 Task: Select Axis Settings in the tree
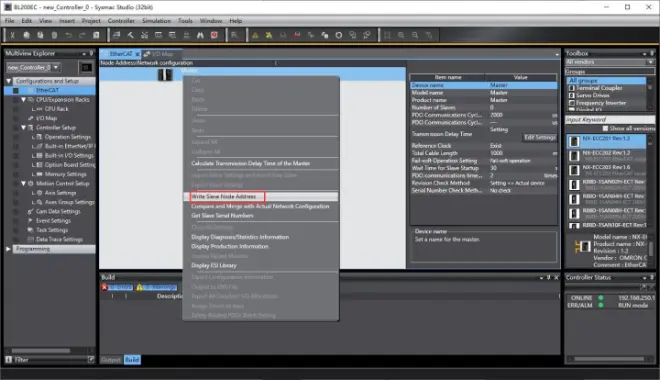coord(60,193)
